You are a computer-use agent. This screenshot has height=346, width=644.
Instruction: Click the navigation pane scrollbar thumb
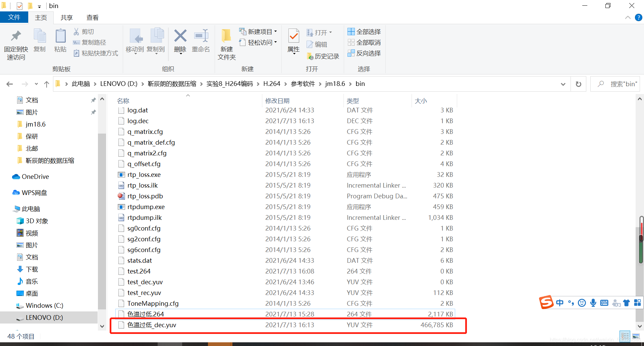coord(102,221)
